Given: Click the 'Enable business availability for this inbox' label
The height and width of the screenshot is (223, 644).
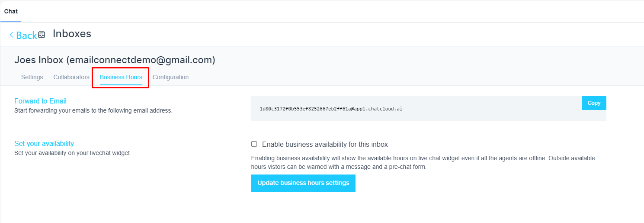Looking at the screenshot, I should pyautogui.click(x=325, y=144).
